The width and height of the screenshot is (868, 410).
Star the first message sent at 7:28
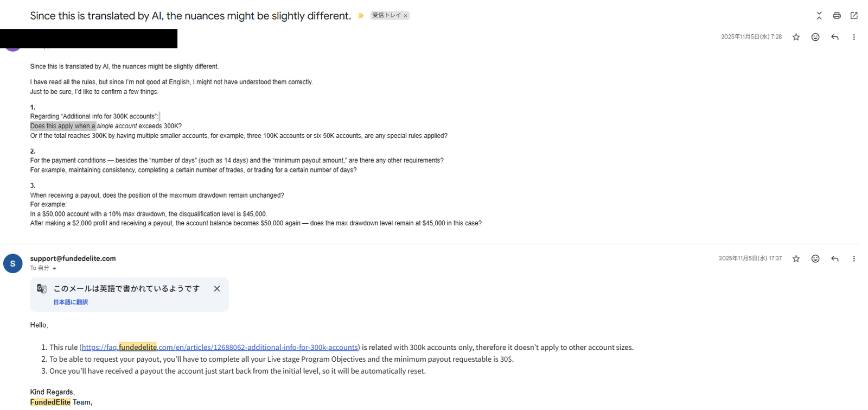[796, 37]
